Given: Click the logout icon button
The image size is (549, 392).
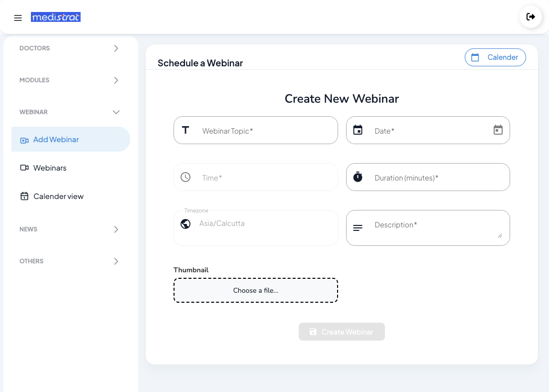Looking at the screenshot, I should pyautogui.click(x=531, y=17).
